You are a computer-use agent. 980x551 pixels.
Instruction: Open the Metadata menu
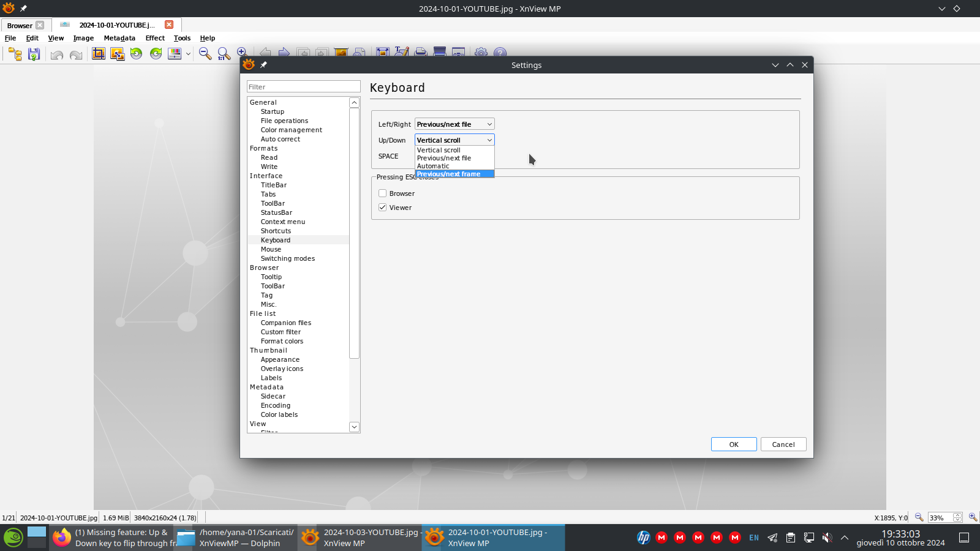pos(119,38)
